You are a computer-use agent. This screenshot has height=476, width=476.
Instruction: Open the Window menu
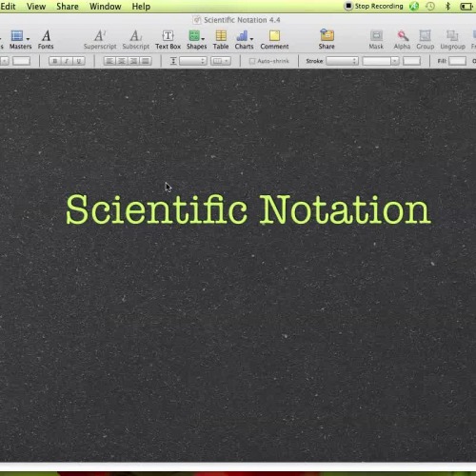105,7
